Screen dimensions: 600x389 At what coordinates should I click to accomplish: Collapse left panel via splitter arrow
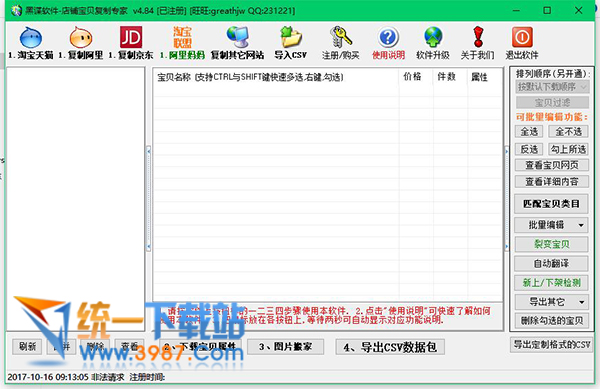(x=149, y=152)
